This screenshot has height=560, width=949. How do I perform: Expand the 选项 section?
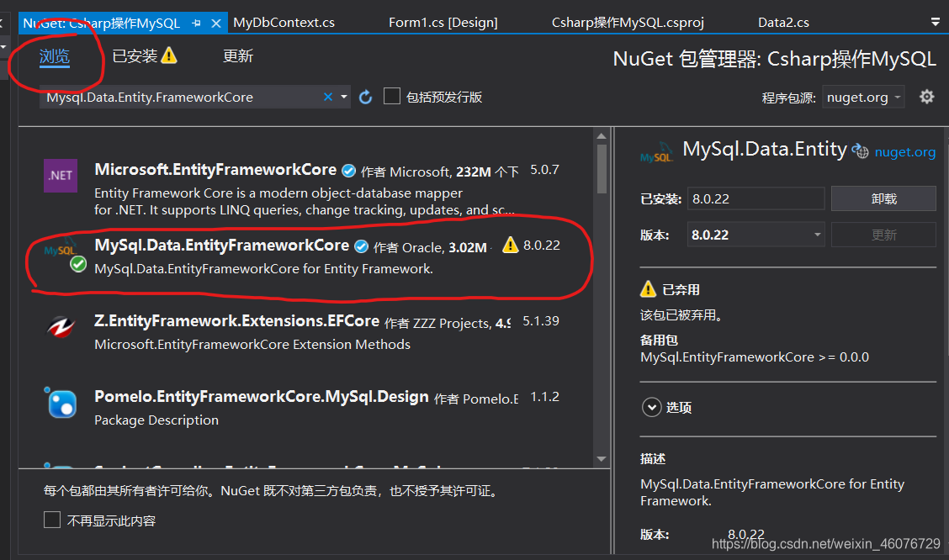point(652,407)
